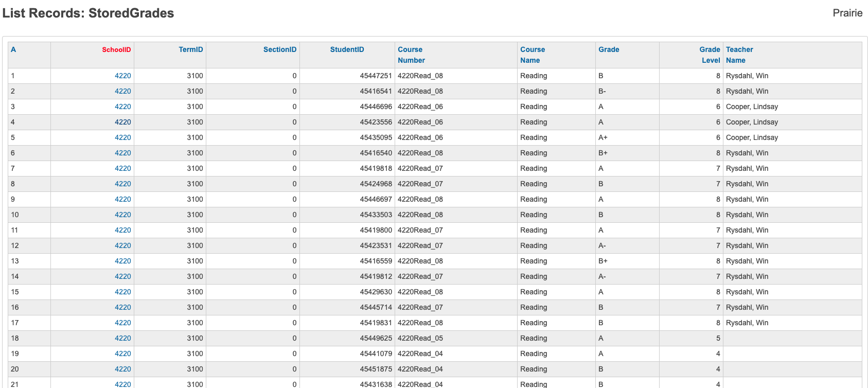Sort by the Course Number column header
868x388 pixels.
(x=411, y=55)
